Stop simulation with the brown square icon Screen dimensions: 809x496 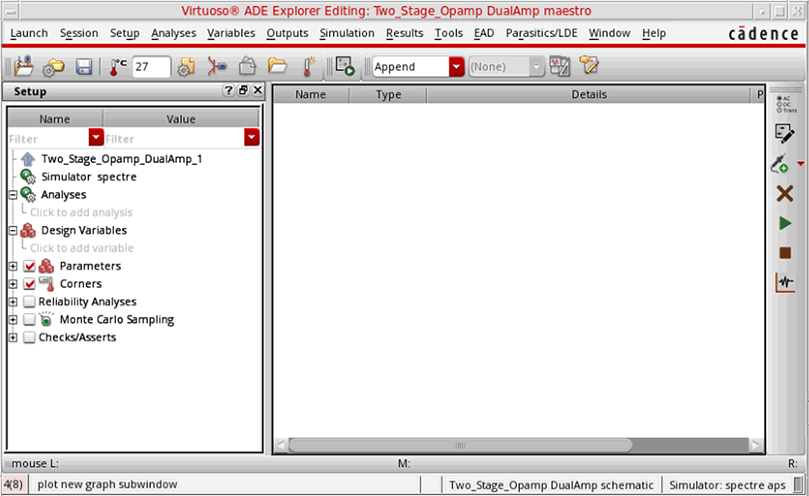pos(785,253)
